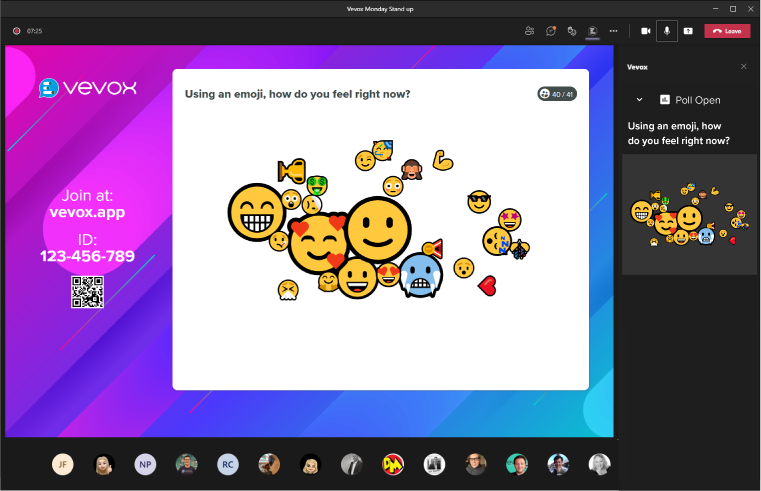Image resolution: width=761 pixels, height=491 pixels.
Task: Open the participants list icon
Action: point(529,31)
